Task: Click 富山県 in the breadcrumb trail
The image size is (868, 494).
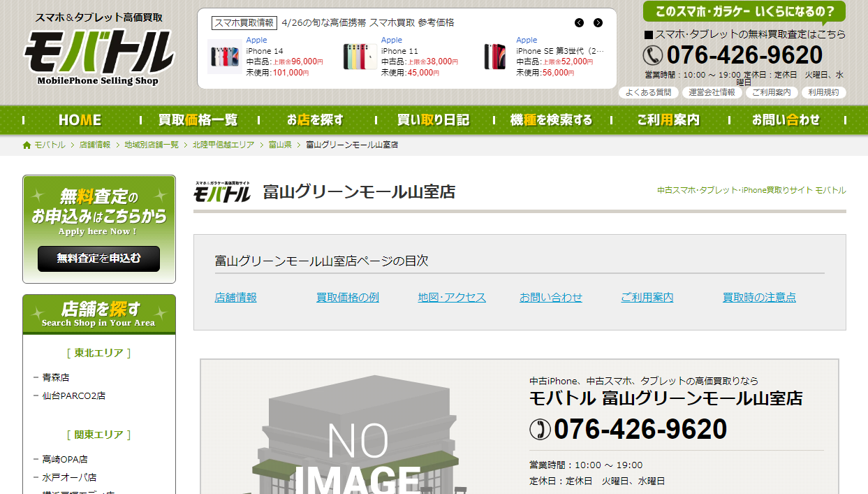Action: pyautogui.click(x=280, y=145)
